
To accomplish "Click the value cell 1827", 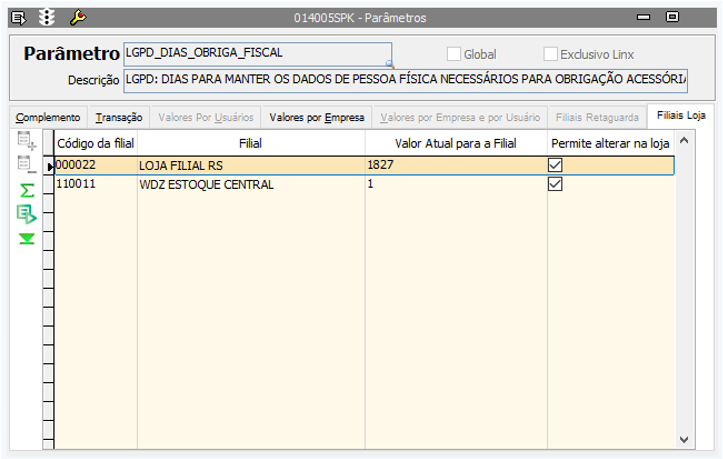I will point(456,165).
